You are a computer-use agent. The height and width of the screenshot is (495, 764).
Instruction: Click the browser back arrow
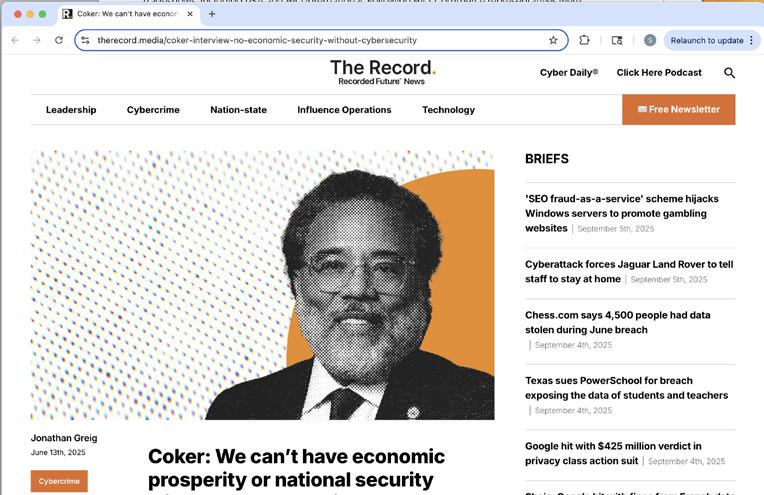pos(15,40)
